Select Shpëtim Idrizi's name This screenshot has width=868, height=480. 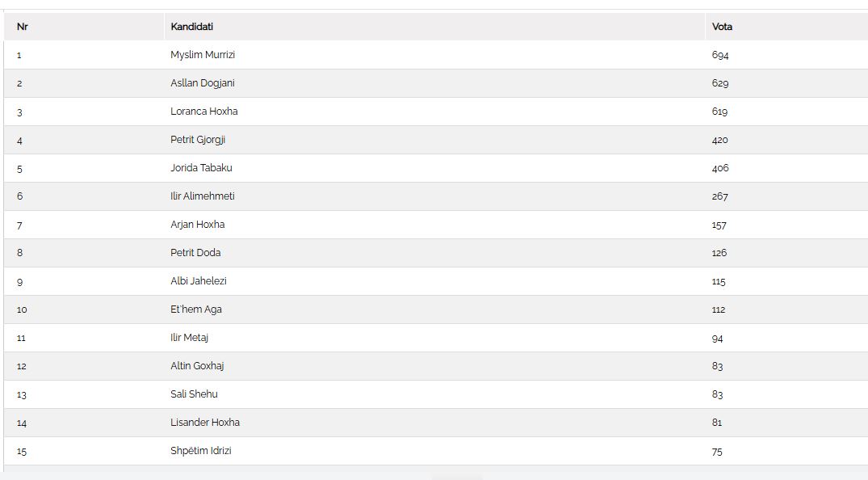click(x=201, y=451)
